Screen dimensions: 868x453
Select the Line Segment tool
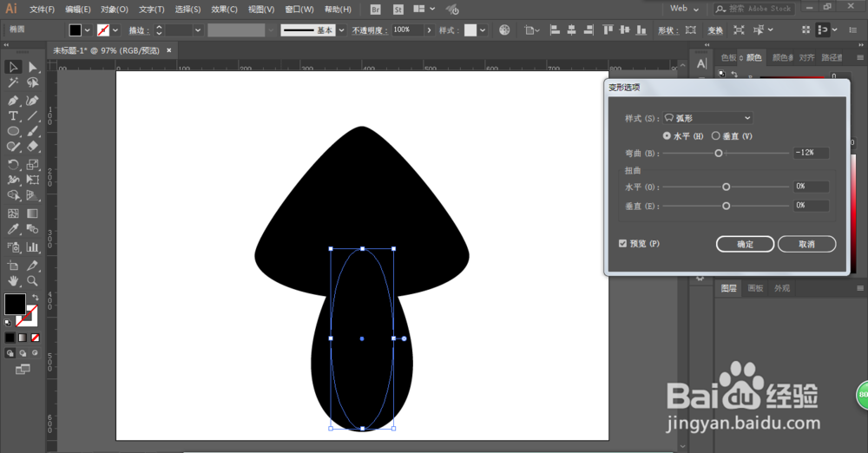tap(33, 116)
